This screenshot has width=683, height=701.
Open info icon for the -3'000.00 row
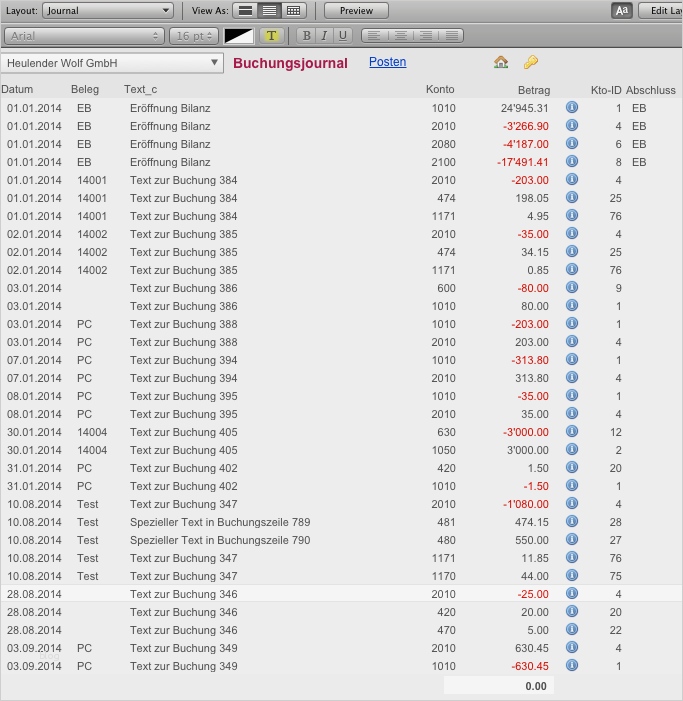(x=572, y=431)
